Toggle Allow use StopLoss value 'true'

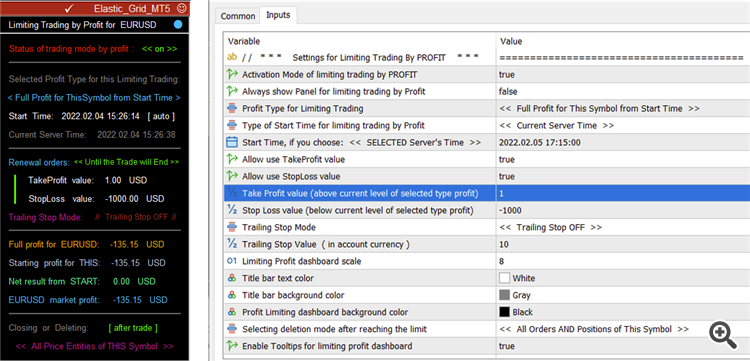[x=507, y=176]
